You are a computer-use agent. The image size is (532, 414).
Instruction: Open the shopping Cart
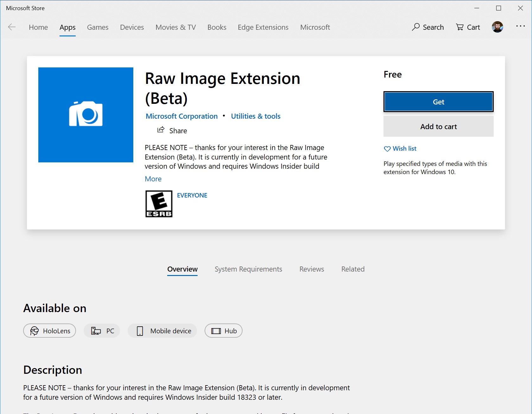point(468,27)
